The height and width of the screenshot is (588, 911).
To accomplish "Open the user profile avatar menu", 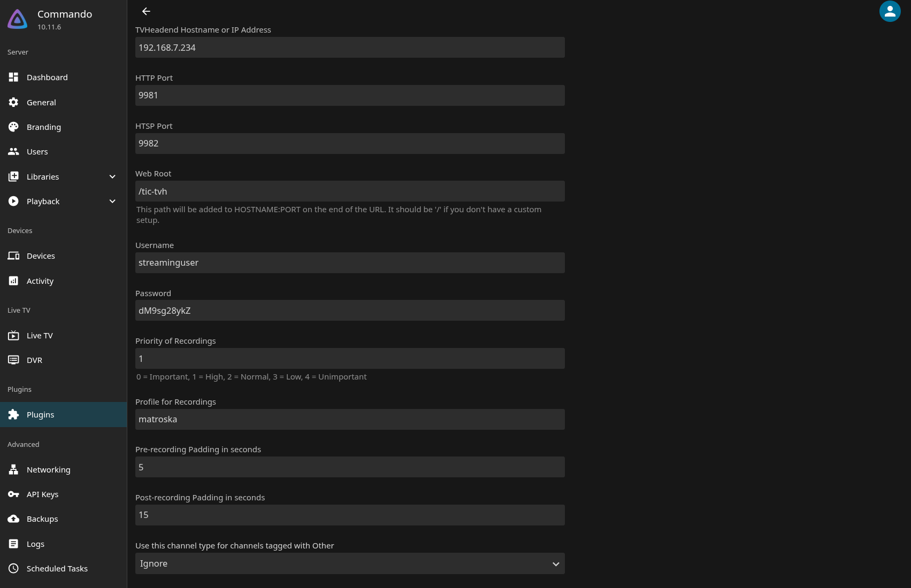I will click(890, 11).
